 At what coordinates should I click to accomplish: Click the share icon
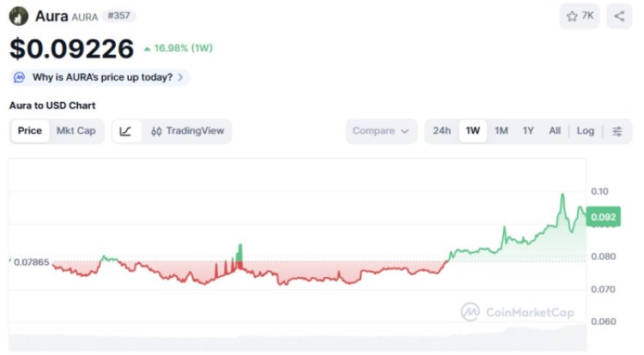(x=619, y=16)
